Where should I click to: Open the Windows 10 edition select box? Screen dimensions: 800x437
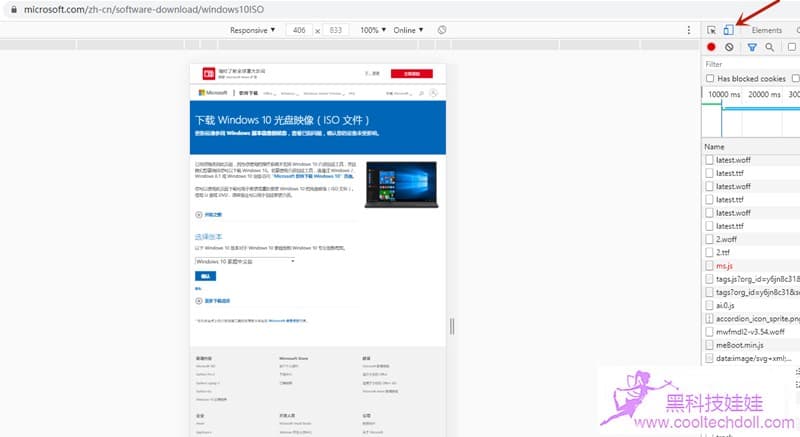click(245, 261)
